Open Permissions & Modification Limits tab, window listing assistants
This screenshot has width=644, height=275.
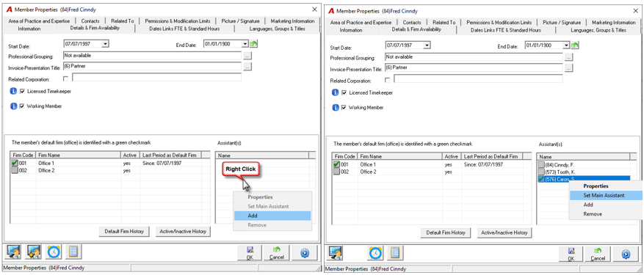tap(499, 22)
